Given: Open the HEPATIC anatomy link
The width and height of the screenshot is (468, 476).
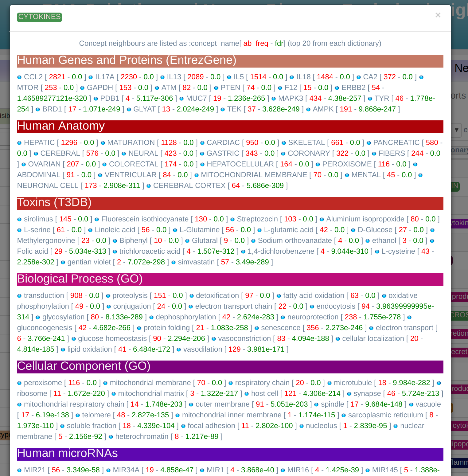Looking at the screenshot, I should (39, 142).
